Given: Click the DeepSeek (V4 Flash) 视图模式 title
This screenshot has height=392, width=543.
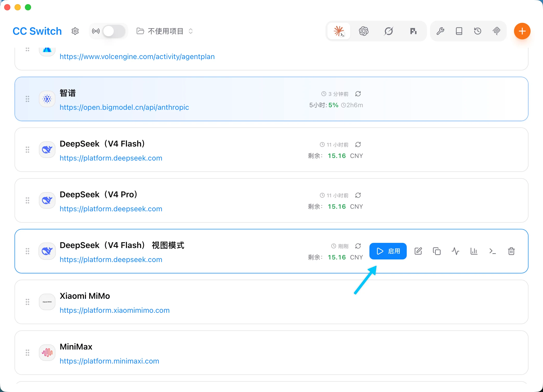Looking at the screenshot, I should click(122, 245).
